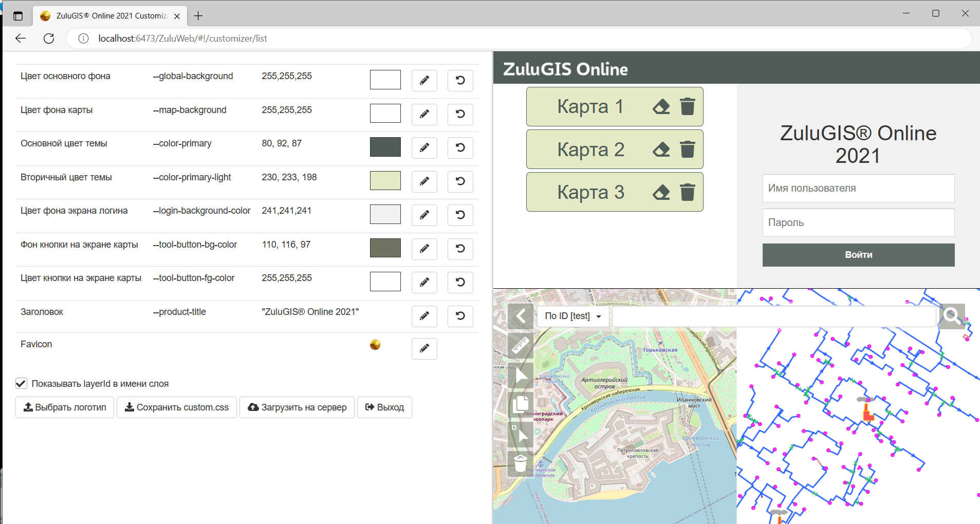The image size is (980, 524).
Task: Click the copy documents map tool
Action: pos(521,404)
